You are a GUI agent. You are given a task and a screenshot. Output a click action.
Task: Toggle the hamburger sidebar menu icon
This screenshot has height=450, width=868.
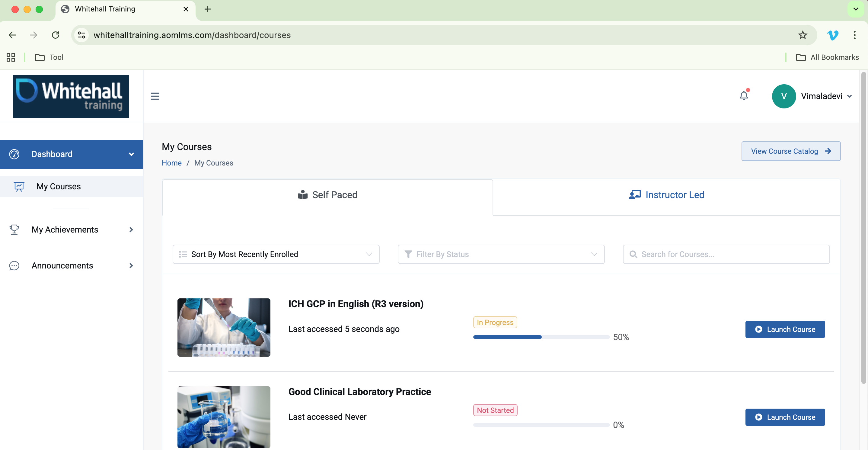point(155,96)
